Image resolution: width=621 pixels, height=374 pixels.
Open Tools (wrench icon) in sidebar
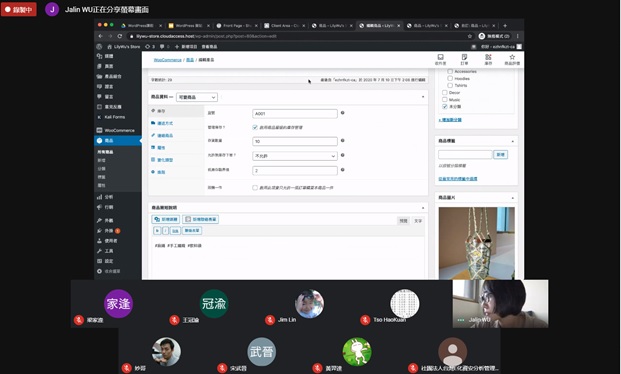[105, 251]
